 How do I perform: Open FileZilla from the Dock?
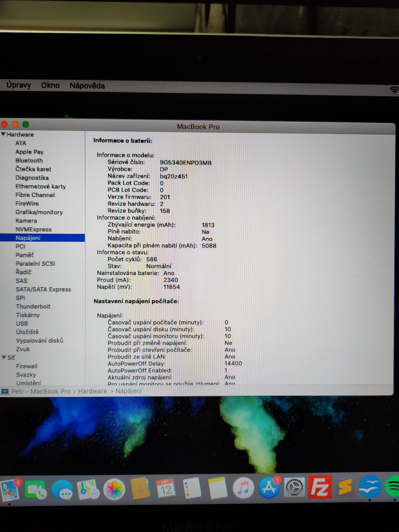tap(320, 487)
